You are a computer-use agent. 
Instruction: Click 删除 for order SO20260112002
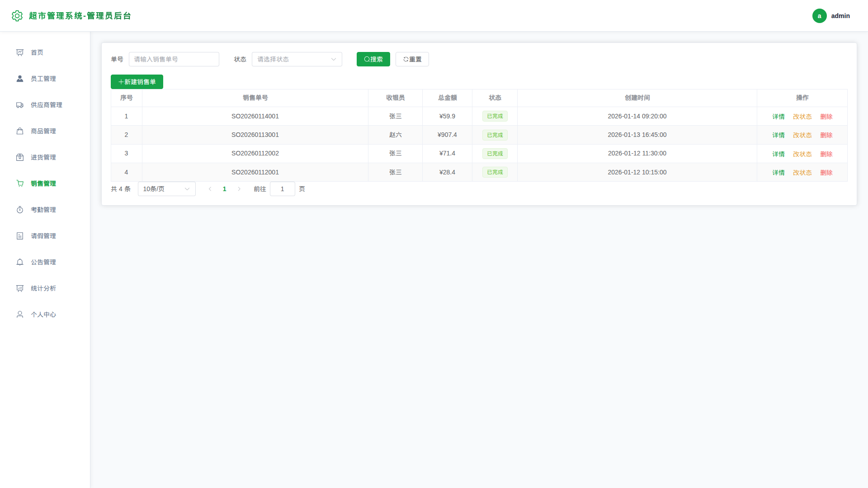click(826, 154)
